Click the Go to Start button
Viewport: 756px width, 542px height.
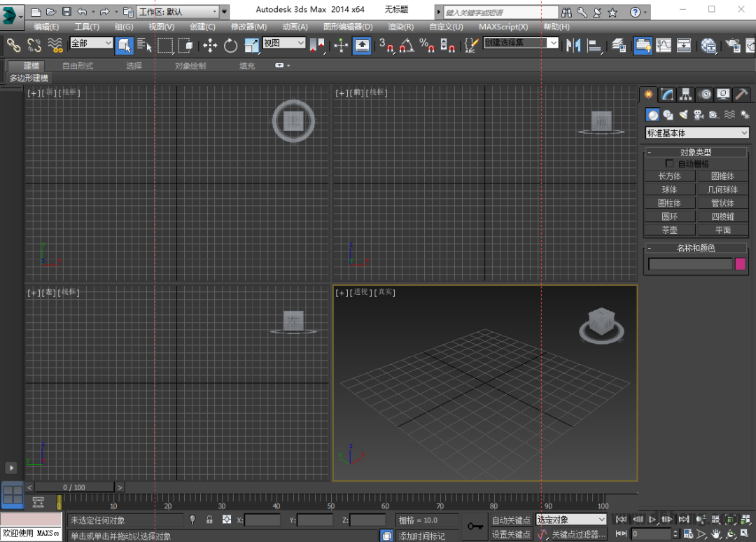(621, 520)
